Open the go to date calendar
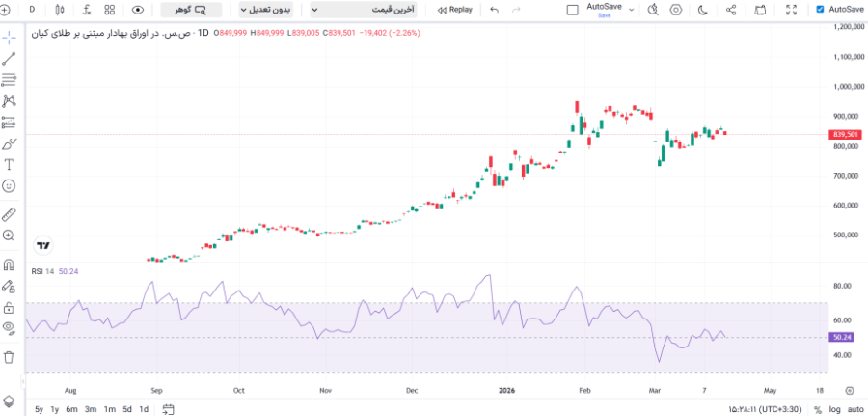Screen dimensions: 868x416 click(x=169, y=409)
